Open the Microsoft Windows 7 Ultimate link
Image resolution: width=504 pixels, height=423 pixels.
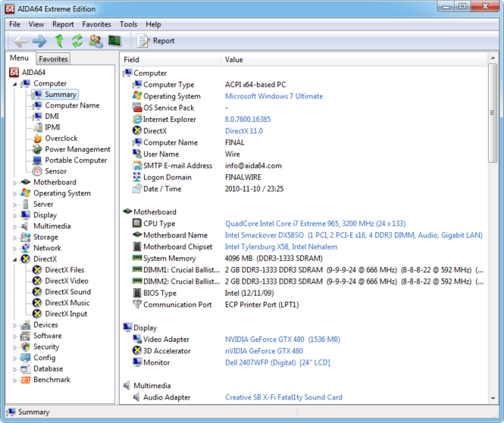[x=274, y=96]
